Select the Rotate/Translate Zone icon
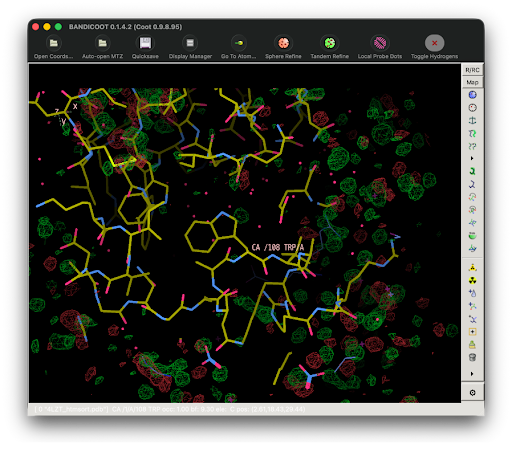Viewport: 512px width, 452px height. (x=472, y=146)
